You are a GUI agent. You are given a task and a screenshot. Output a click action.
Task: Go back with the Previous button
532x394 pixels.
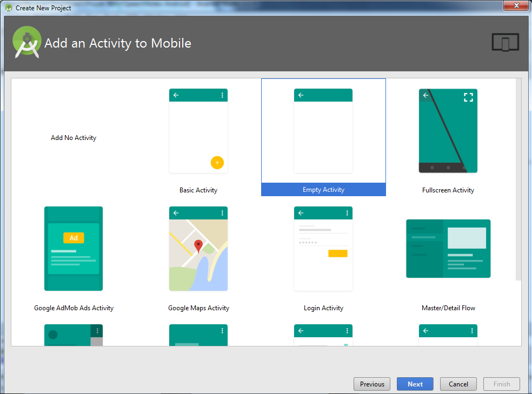372,384
